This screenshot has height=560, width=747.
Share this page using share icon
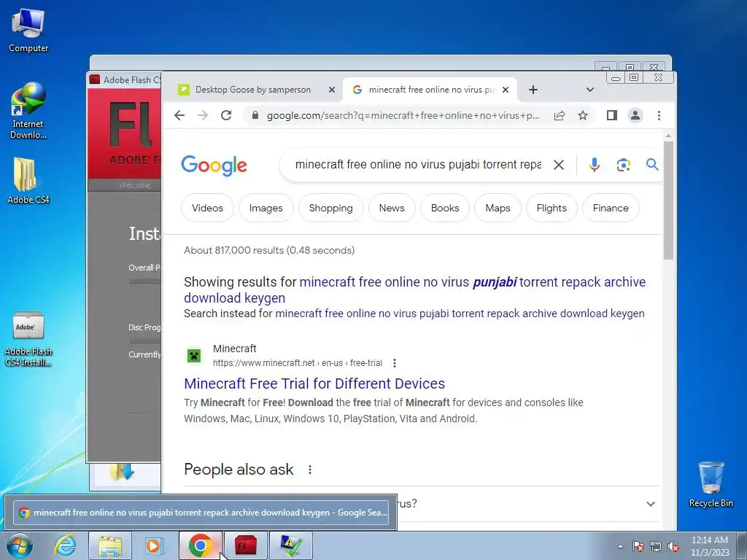click(x=560, y=115)
